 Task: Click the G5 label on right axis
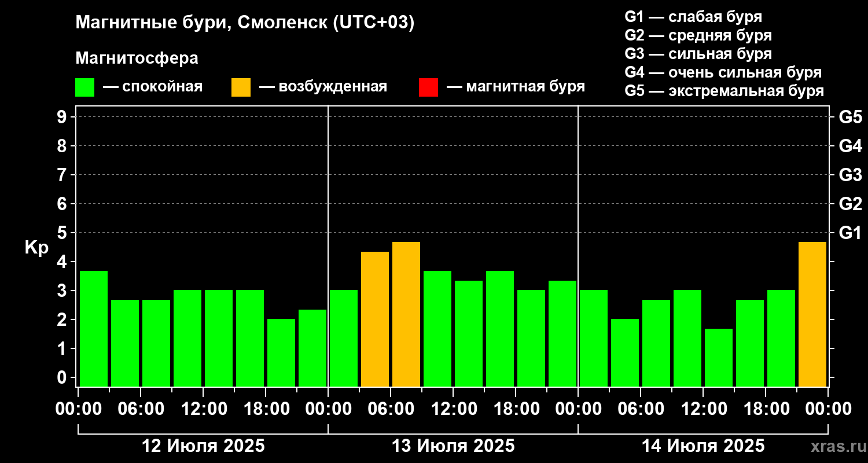click(851, 117)
